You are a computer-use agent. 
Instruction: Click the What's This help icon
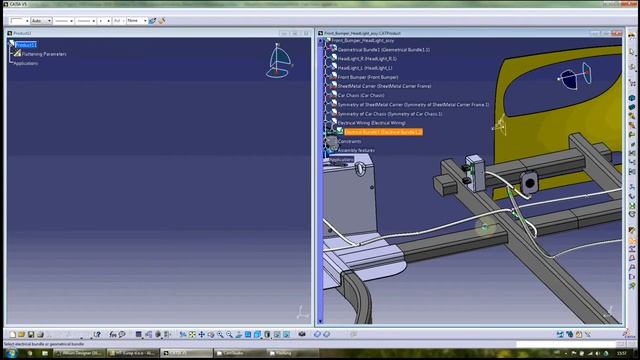(97, 335)
